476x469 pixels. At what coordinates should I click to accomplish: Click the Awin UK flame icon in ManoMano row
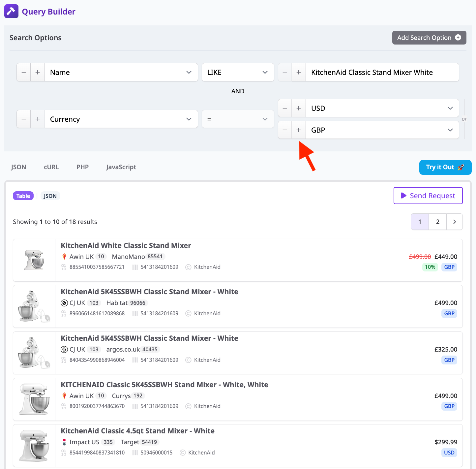[64, 257]
